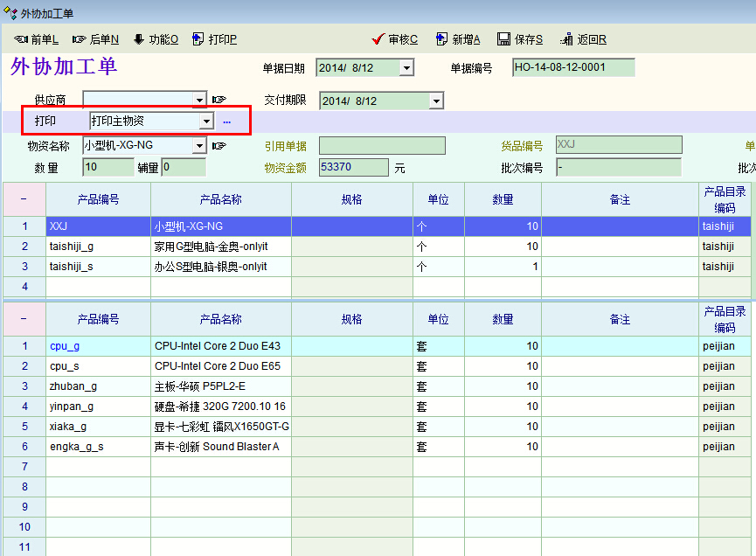Go to next order (后单)
This screenshot has width=756, height=556.
[95, 39]
